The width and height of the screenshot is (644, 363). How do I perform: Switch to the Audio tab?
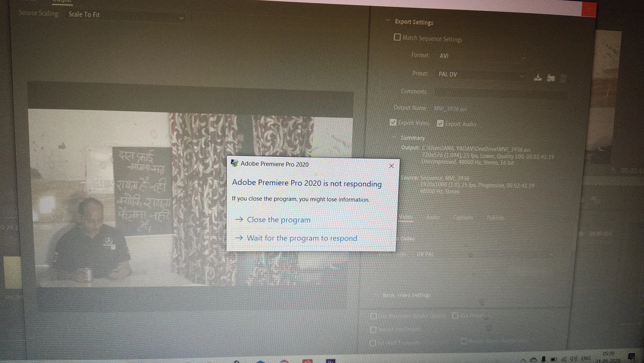(x=433, y=217)
